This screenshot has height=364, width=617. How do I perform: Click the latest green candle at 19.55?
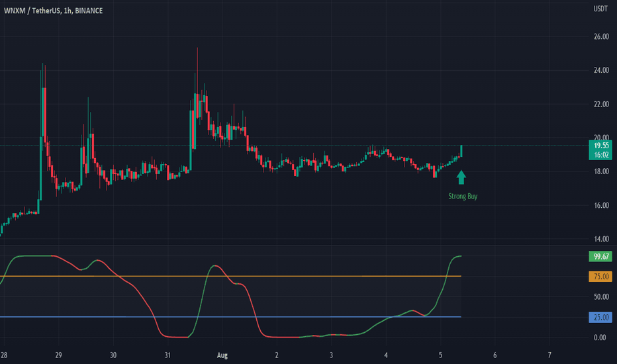coord(461,151)
